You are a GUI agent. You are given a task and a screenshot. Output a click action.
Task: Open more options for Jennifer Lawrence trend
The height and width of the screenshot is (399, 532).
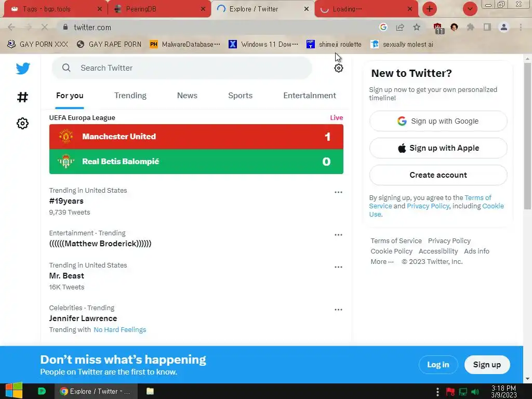[338, 310]
